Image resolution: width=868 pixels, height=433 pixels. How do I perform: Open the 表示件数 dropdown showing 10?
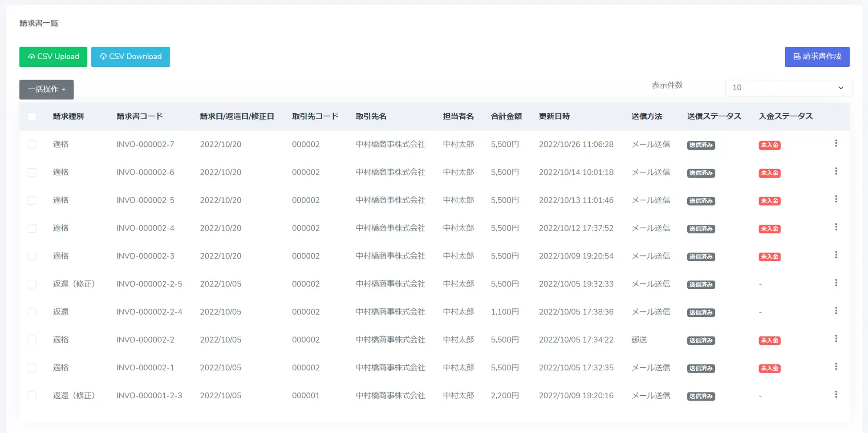point(788,88)
